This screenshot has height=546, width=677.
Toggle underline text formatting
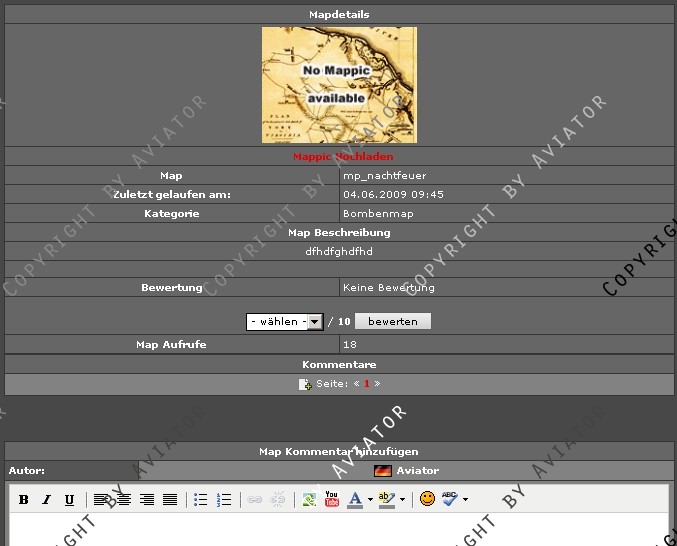coord(69,499)
